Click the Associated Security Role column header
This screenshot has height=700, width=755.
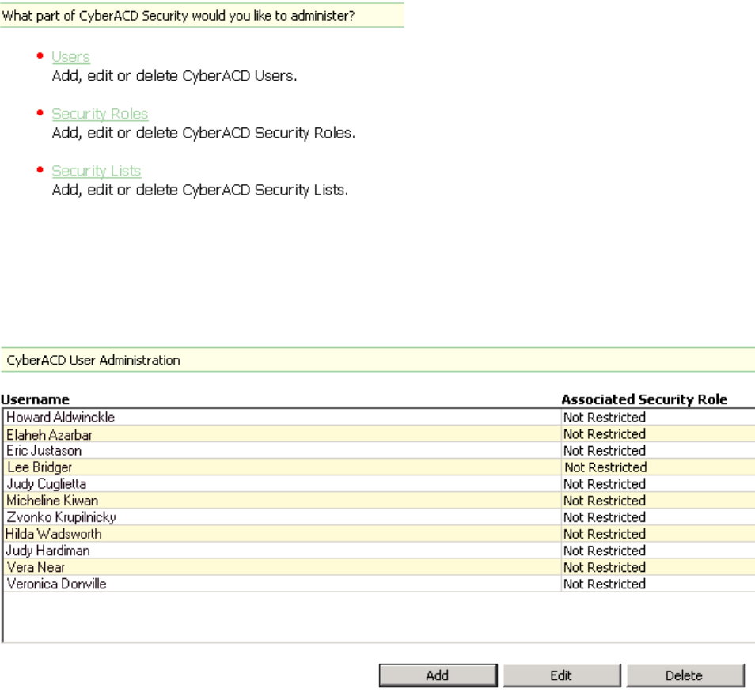pos(644,399)
